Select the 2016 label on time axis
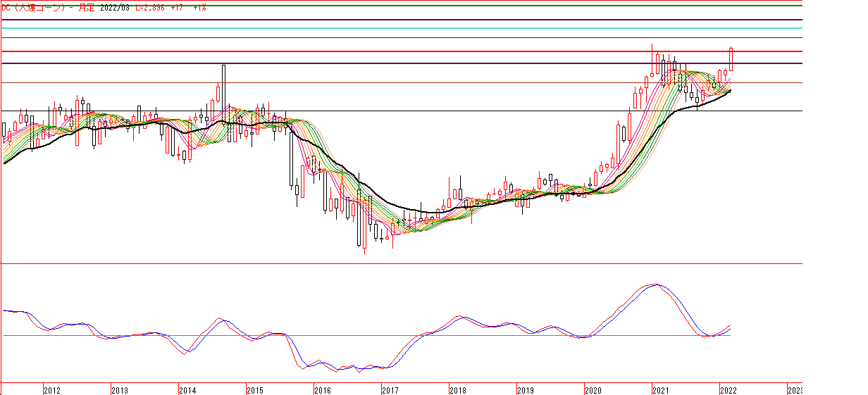Screen dimensions: 868x395 (323, 390)
